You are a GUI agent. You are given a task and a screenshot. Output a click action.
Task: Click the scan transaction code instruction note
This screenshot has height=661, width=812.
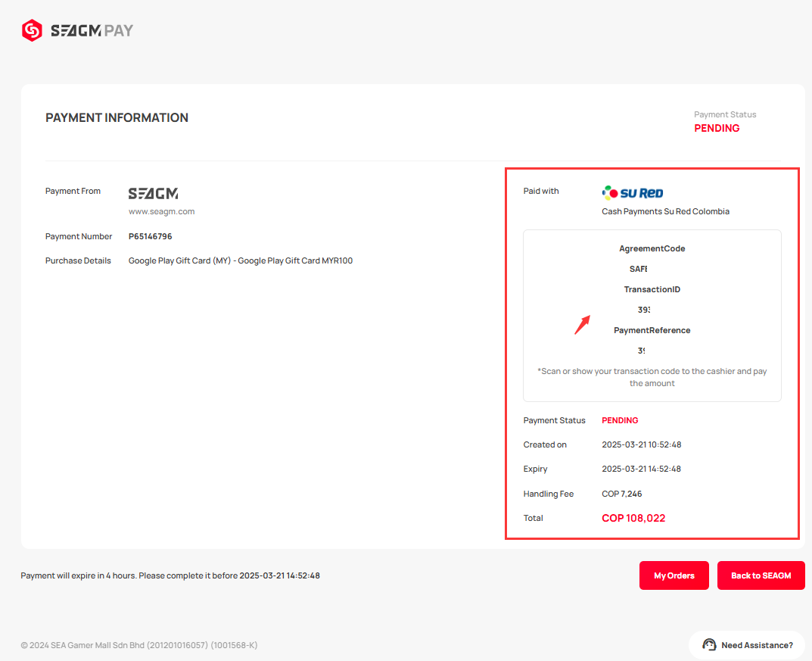tap(652, 377)
